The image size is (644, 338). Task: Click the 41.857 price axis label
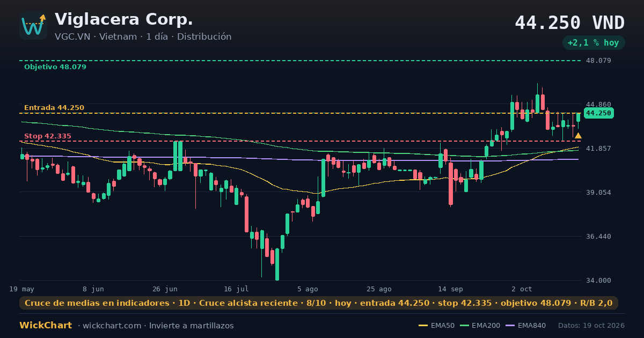click(x=598, y=148)
